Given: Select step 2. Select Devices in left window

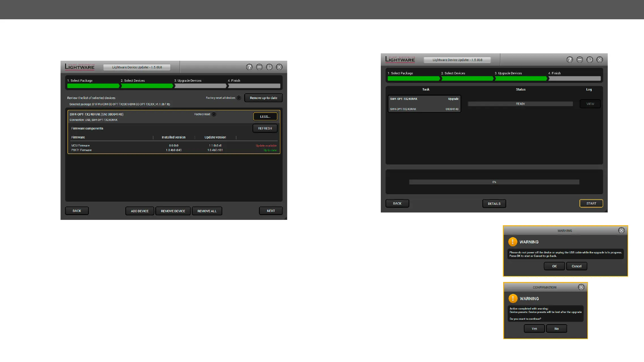Looking at the screenshot, I should pos(147,83).
